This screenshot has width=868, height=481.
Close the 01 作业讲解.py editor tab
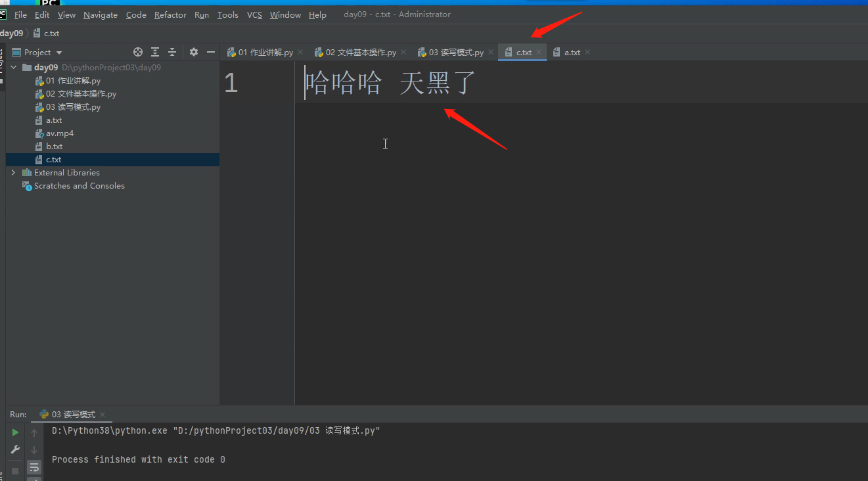click(x=300, y=52)
